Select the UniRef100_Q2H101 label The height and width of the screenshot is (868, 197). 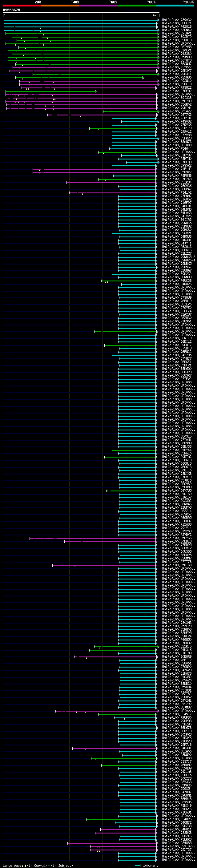176,118
